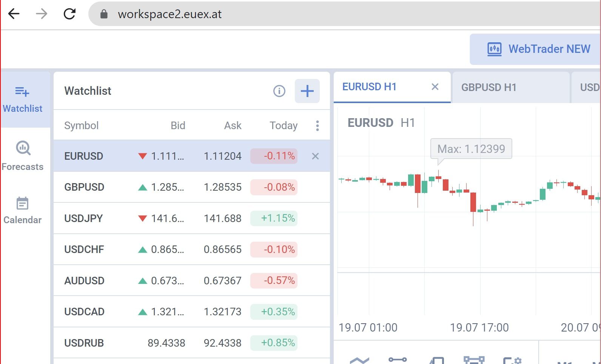Click USDCHF -0.10% change badge
601x364 pixels.
click(274, 250)
